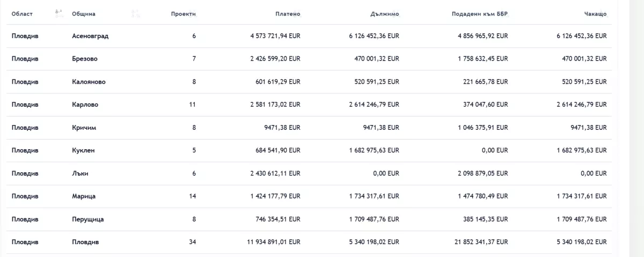Screen dimensions: 644x257
Task: Sort table by Платено column header
Action: pyautogui.click(x=288, y=13)
